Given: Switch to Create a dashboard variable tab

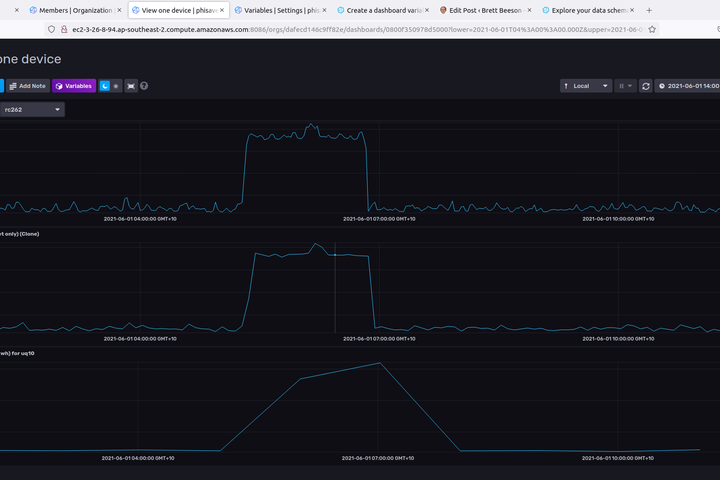Looking at the screenshot, I should 385,10.
